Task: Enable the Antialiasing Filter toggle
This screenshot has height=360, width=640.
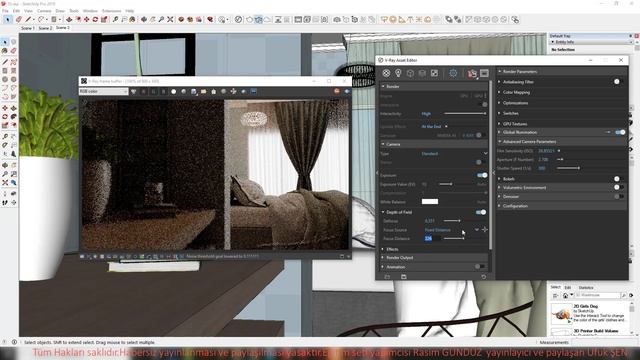Action: tap(619, 82)
